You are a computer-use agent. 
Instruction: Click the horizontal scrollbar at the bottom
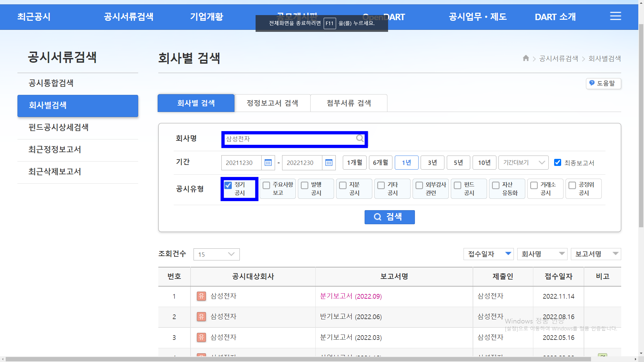pos(298,359)
